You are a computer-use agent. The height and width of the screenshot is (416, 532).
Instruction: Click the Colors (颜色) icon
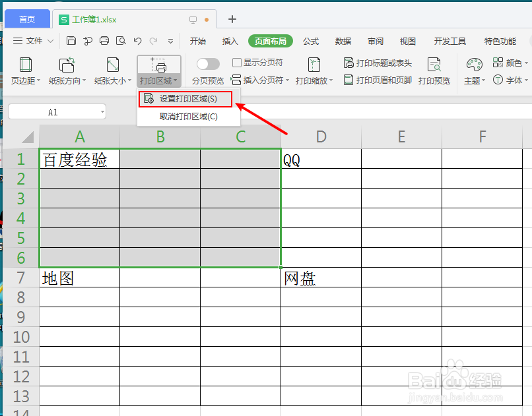pos(498,63)
